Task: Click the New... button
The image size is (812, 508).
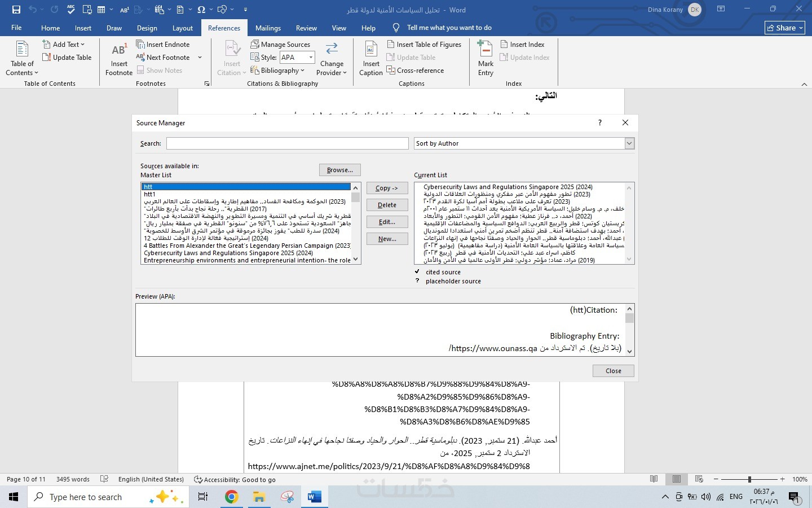Action: pyautogui.click(x=387, y=239)
